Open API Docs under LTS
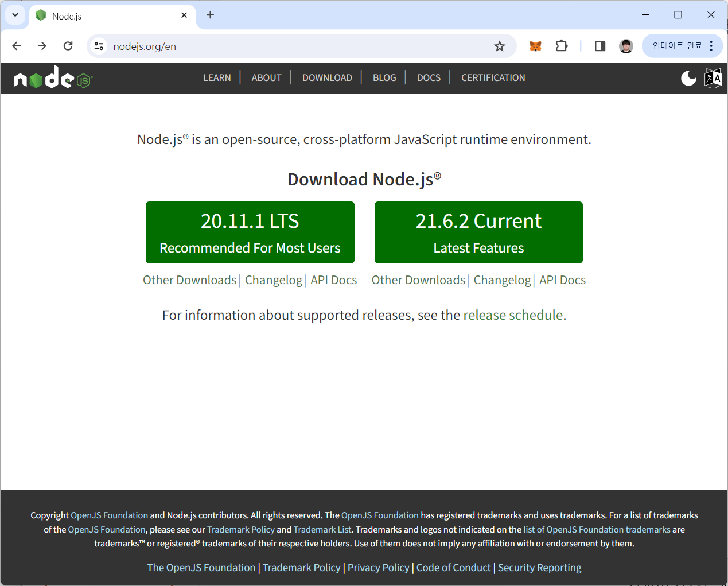This screenshot has width=728, height=586. 334,280
